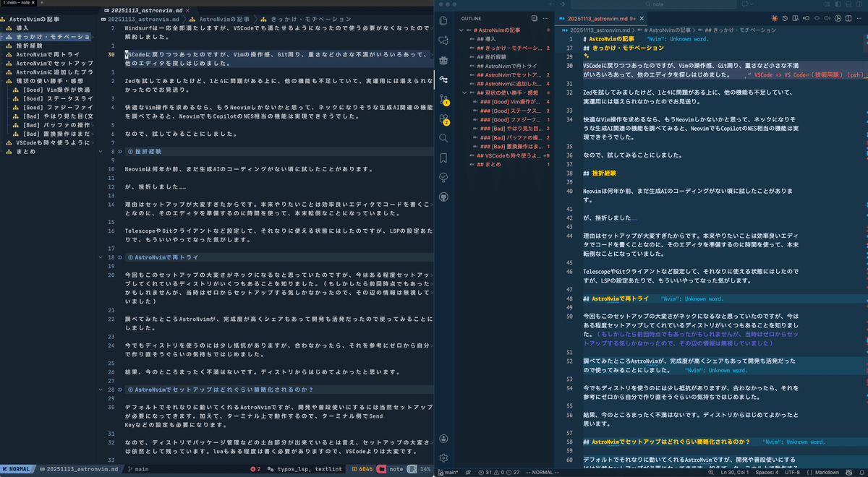Open the Extensions view showing 2 updates
Screen dimensions: 868x477
click(x=443, y=117)
